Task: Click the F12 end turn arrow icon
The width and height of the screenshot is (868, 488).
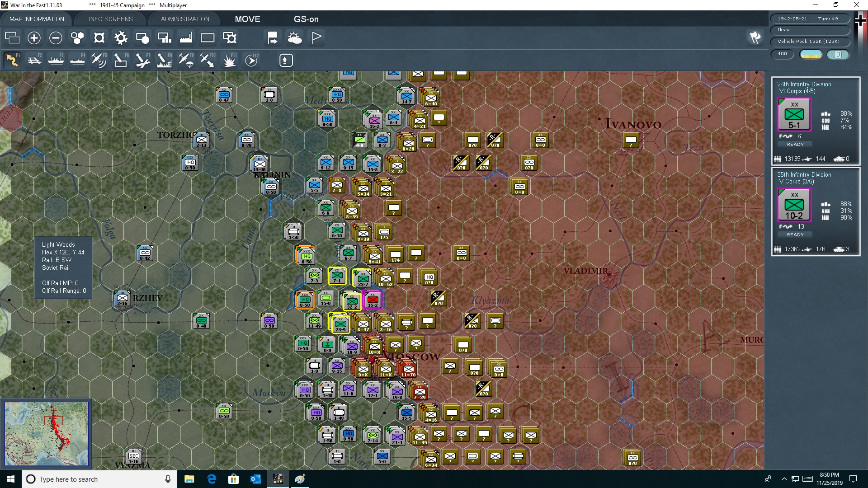Action: (251, 60)
